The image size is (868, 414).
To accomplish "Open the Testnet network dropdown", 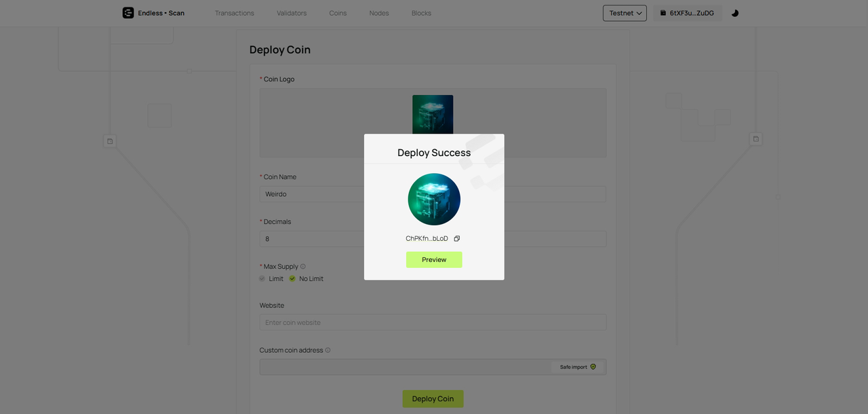I will pos(625,13).
